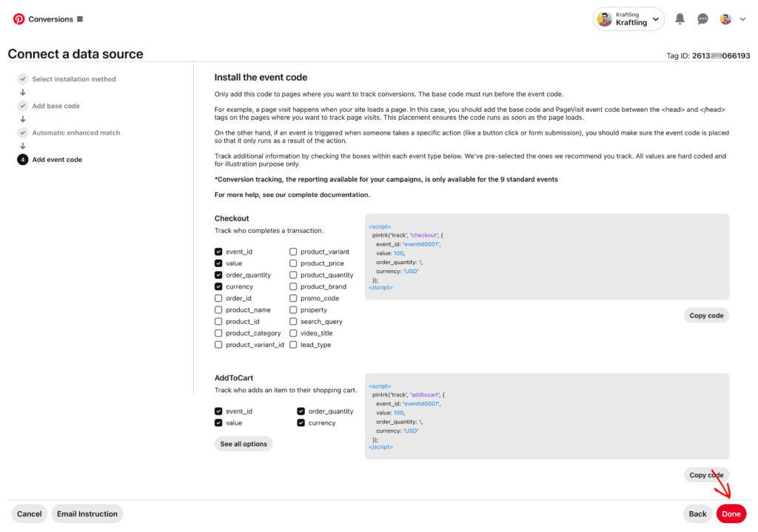Click the step 4 Add event code badge

(x=22, y=159)
